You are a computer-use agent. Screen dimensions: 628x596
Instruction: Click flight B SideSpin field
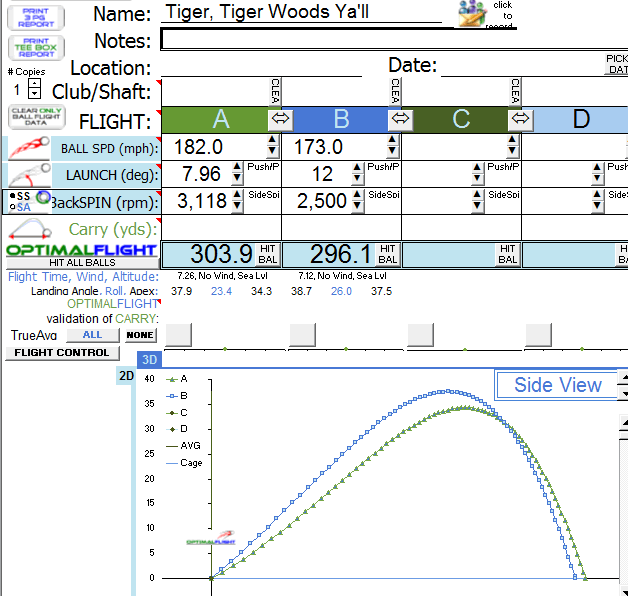point(384,195)
